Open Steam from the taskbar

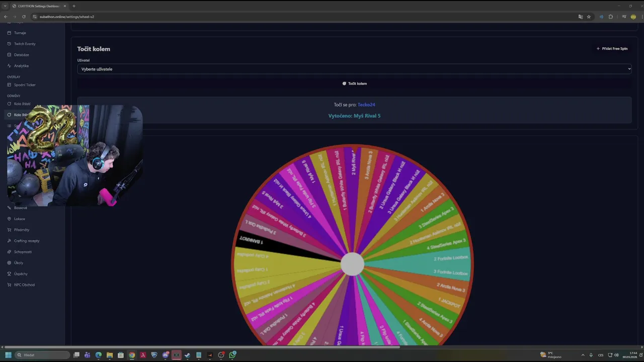tap(187, 355)
